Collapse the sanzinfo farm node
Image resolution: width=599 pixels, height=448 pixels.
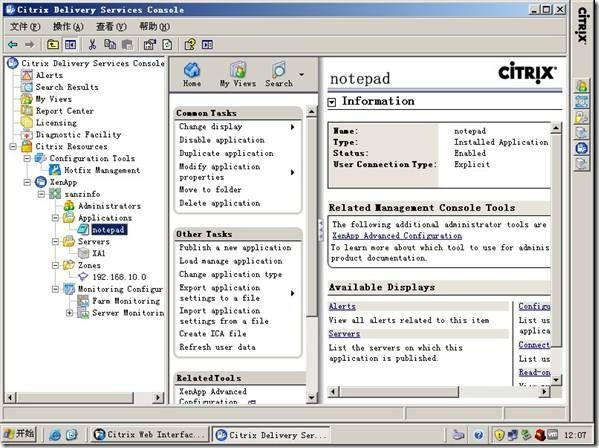(41, 194)
